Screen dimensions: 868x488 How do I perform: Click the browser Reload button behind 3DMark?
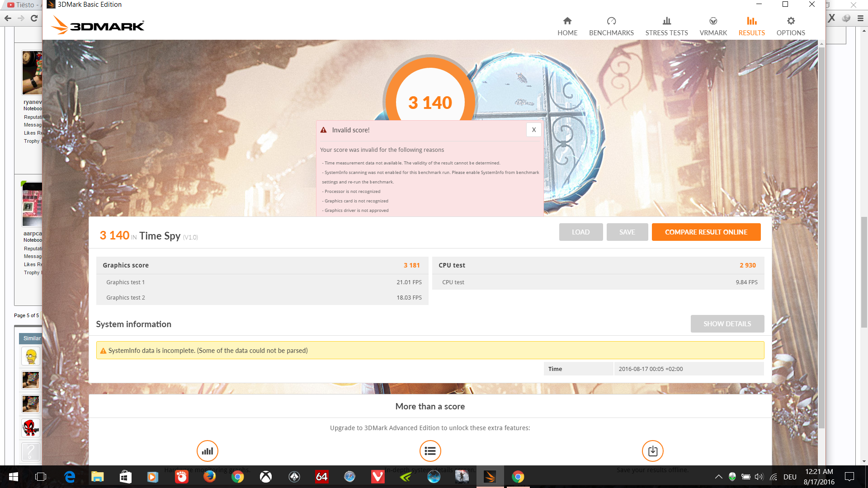point(34,18)
